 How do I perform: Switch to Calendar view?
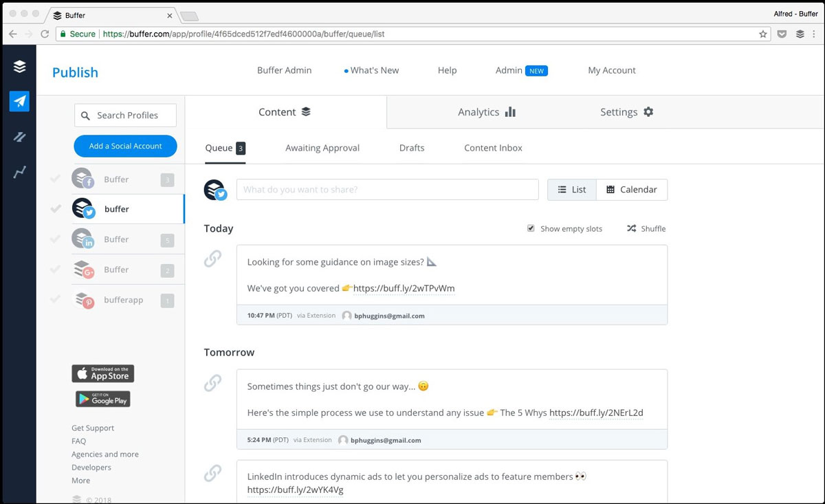pos(632,190)
